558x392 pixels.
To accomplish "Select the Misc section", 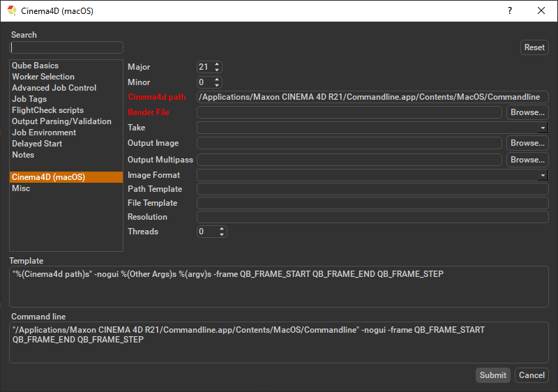I will tap(21, 188).
